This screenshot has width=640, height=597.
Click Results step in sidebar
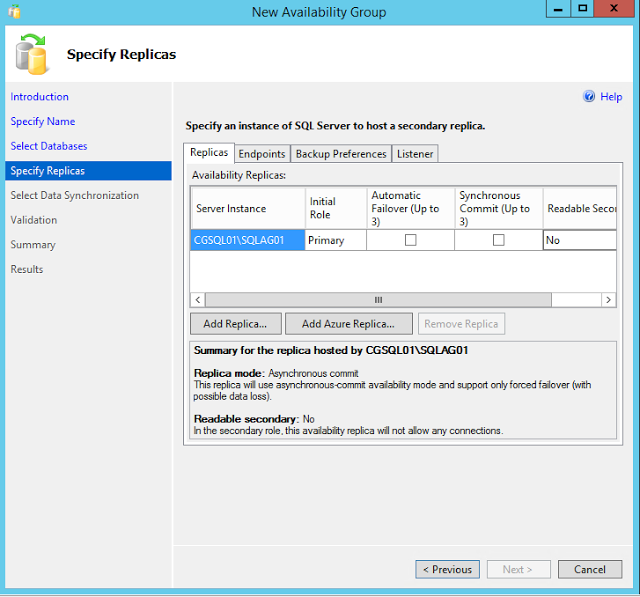click(27, 269)
